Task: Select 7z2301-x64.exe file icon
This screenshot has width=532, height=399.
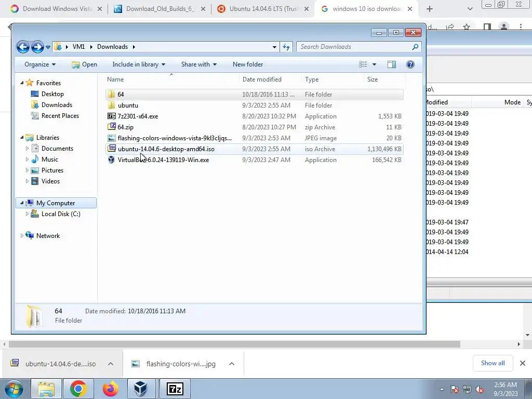Action: pyautogui.click(x=111, y=116)
